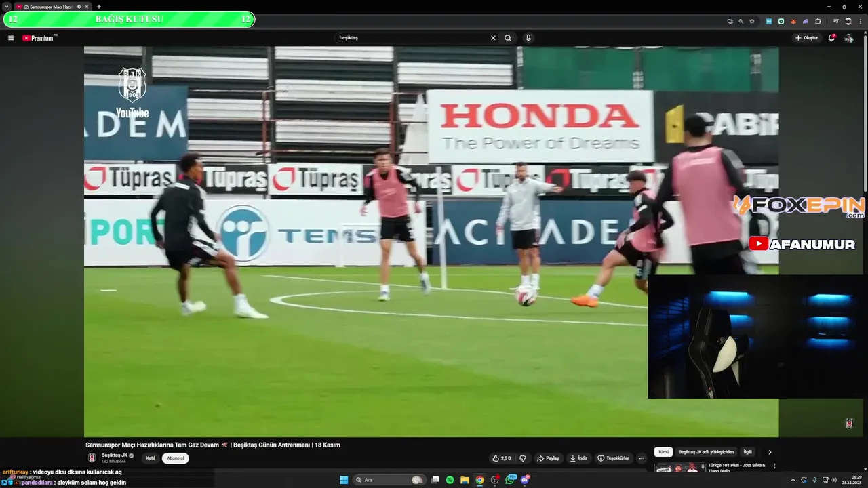Like the video showing 2,5 B
The width and height of the screenshot is (868, 488).
(x=502, y=458)
